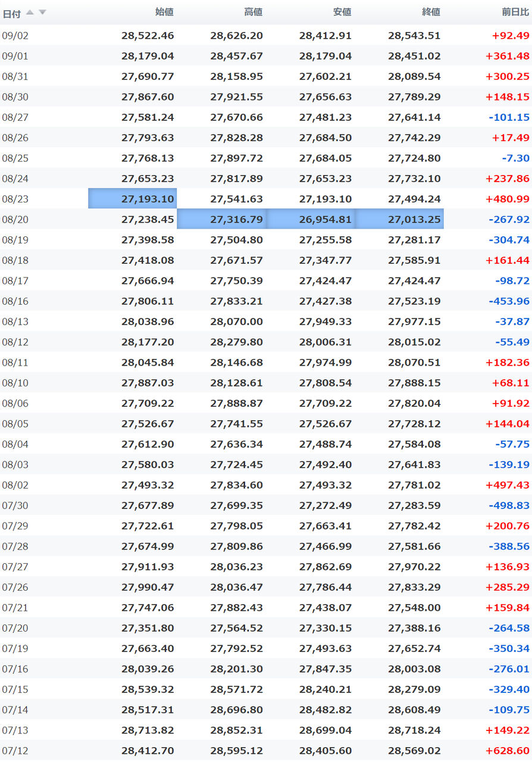Select the change value -498.83
532x762 pixels.
pos(509,505)
